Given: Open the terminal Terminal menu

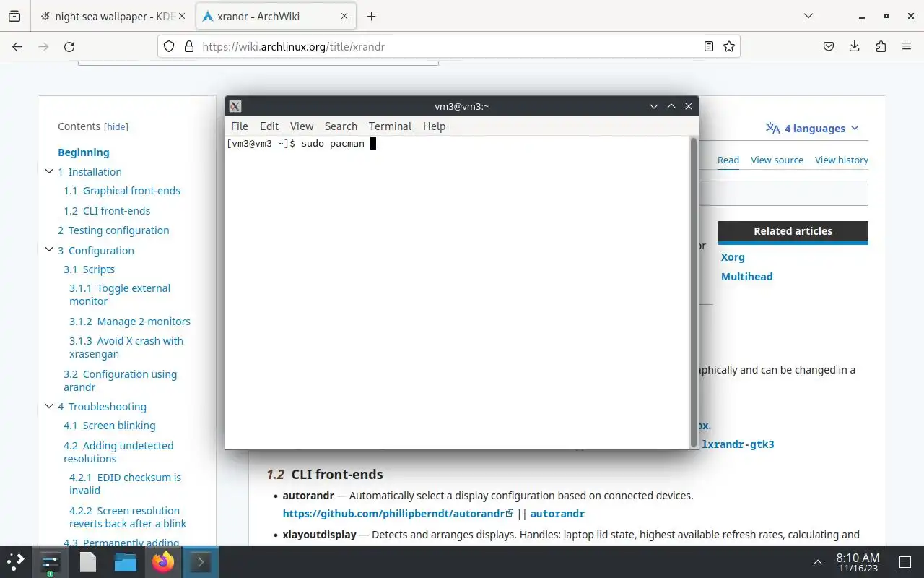Looking at the screenshot, I should tap(390, 126).
